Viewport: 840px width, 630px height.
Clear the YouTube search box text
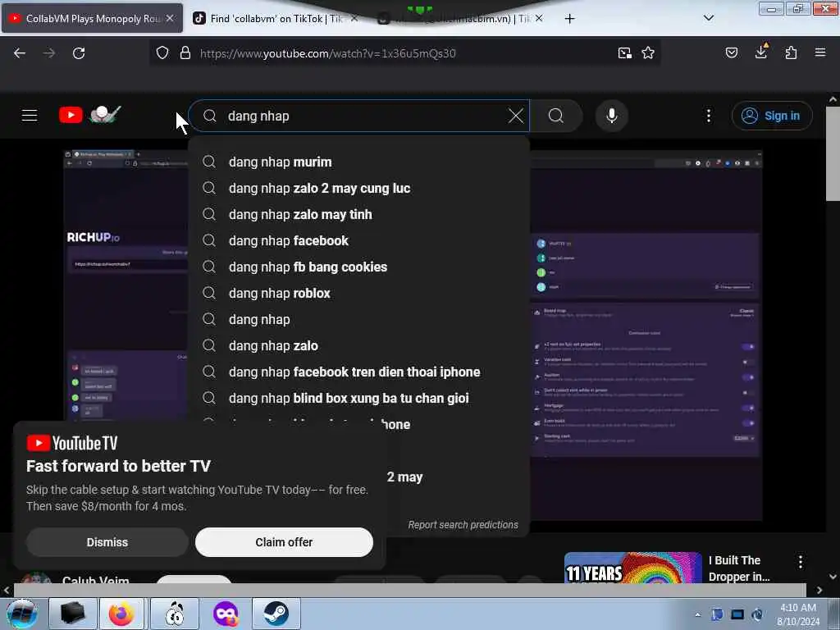tap(516, 116)
